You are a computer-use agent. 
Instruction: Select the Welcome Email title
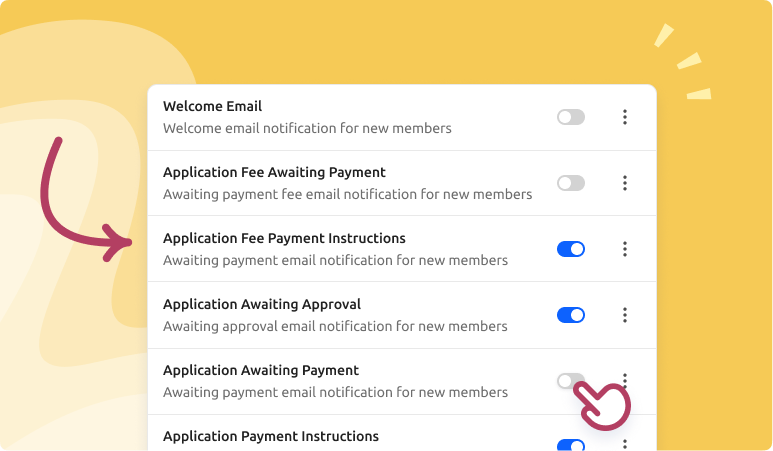click(212, 106)
